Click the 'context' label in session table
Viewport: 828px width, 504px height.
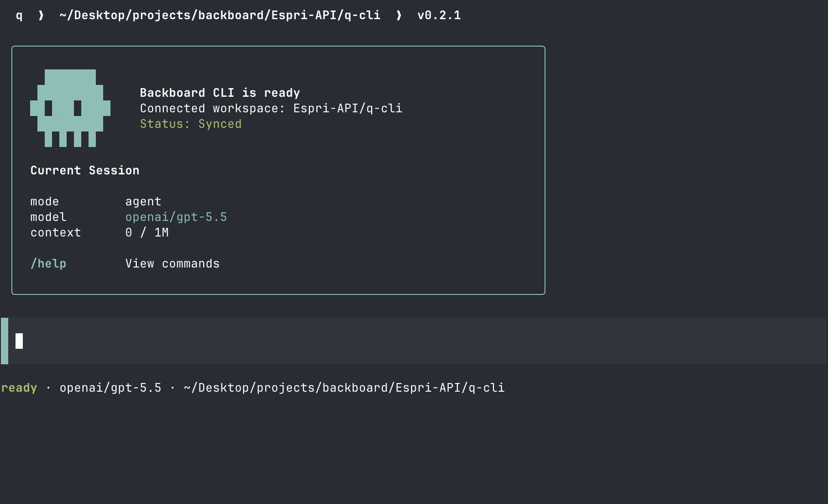click(56, 233)
